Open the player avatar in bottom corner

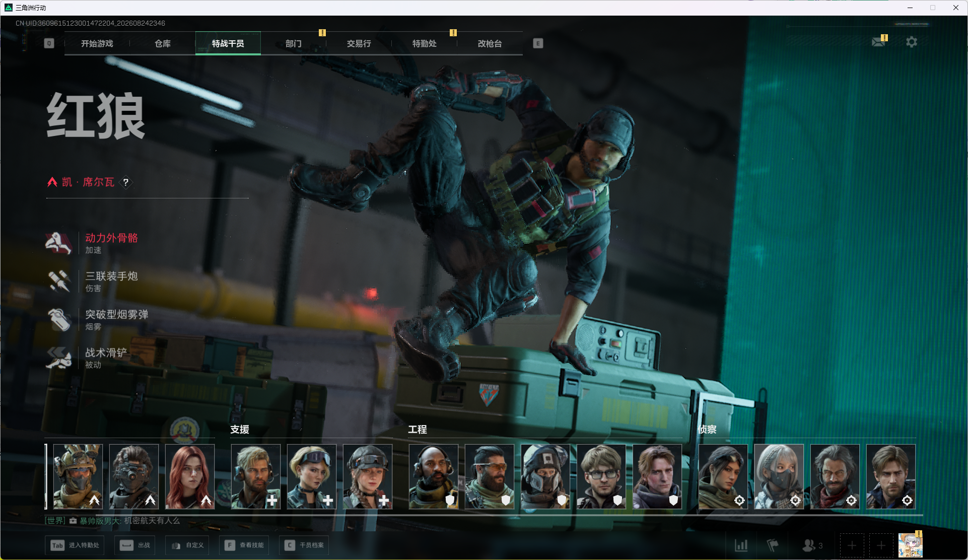(x=911, y=545)
